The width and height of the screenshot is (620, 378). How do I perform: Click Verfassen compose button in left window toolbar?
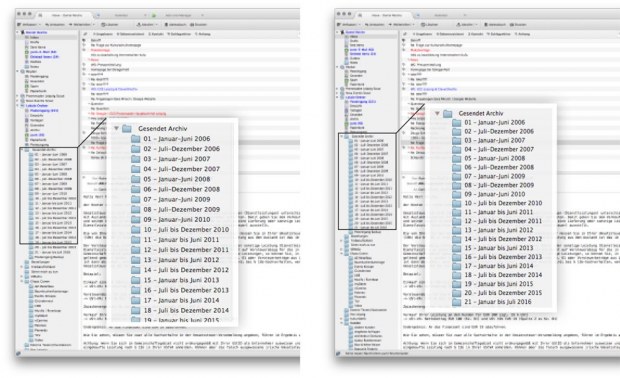(x=28, y=25)
